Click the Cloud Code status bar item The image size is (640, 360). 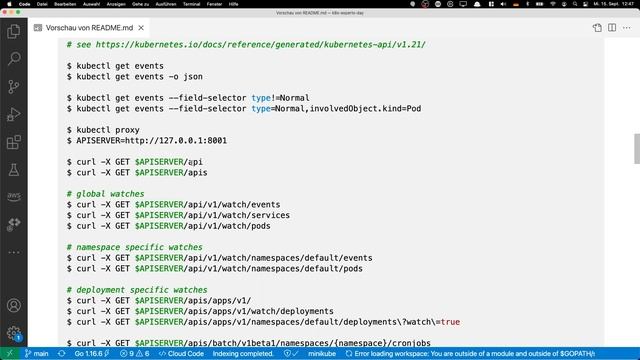181,354
